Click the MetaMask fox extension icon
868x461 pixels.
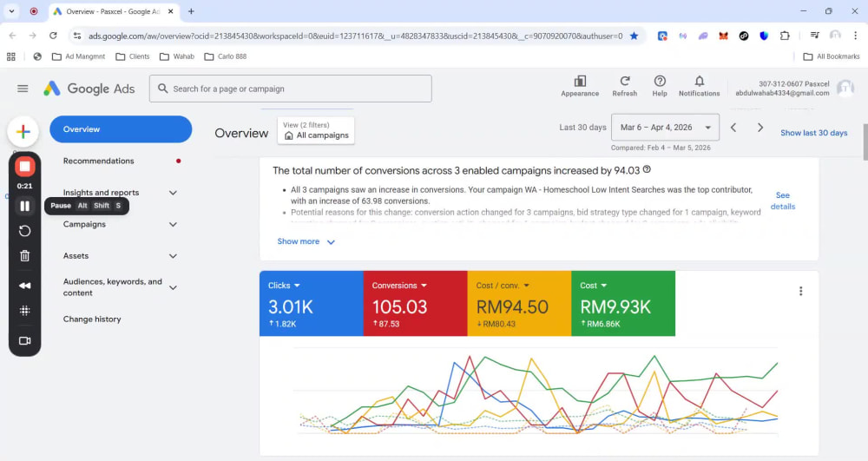723,36
